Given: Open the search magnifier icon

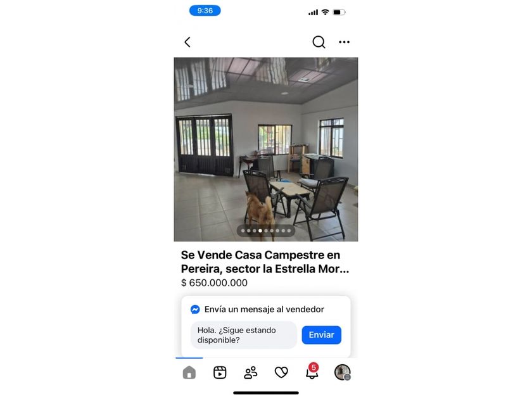Looking at the screenshot, I should point(319,42).
